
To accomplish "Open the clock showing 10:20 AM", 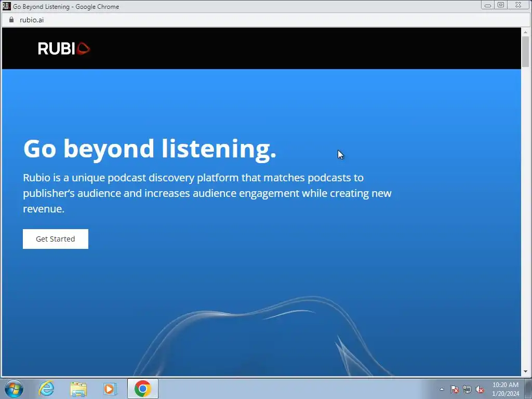I will pyautogui.click(x=505, y=389).
